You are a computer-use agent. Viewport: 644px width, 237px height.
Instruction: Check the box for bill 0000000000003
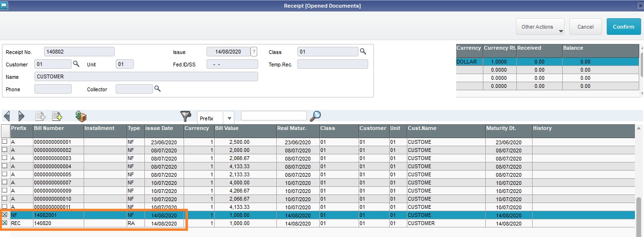point(5,158)
